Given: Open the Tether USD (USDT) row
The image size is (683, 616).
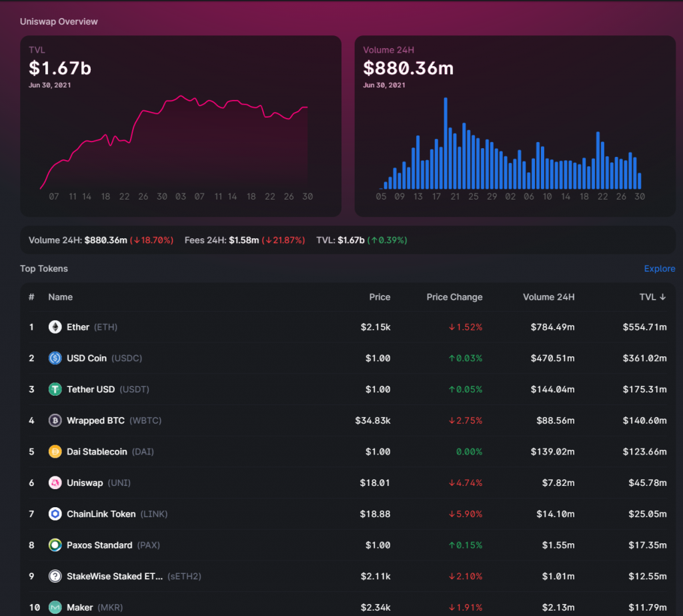Looking at the screenshot, I should point(348,389).
